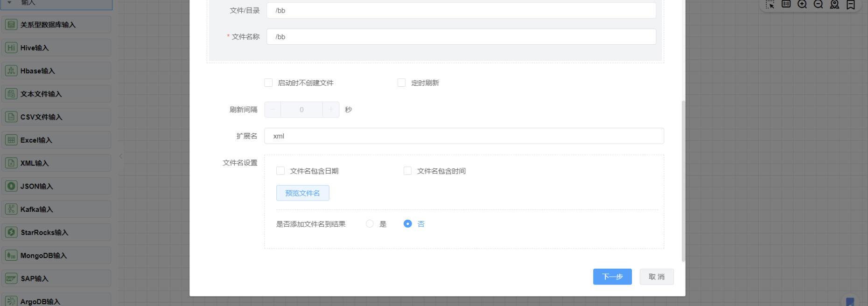Enable 启动时不创建文件 checkbox
868x306 pixels.
(268, 83)
